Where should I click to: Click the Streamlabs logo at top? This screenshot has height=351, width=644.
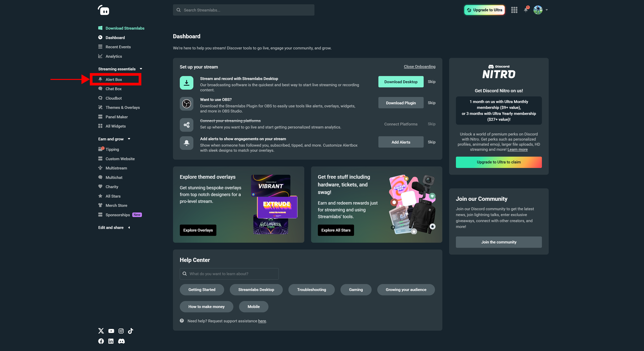[103, 10]
